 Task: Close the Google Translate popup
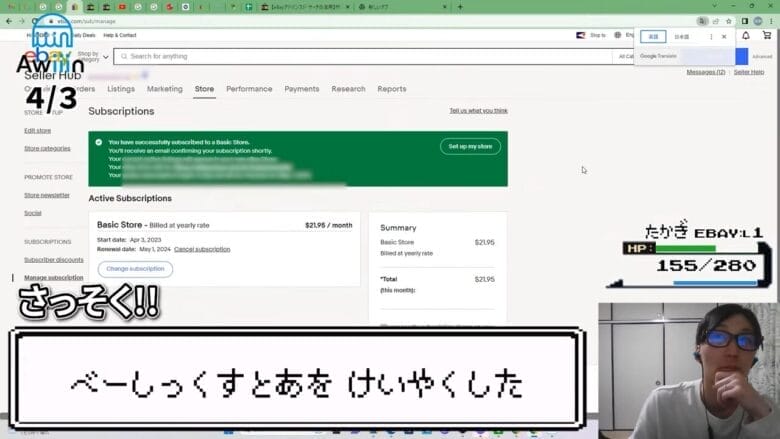click(724, 37)
